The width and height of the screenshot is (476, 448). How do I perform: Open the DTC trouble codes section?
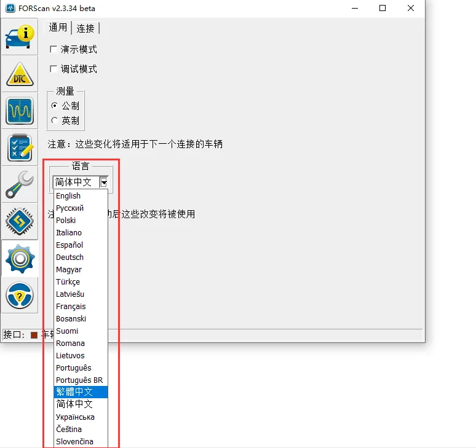20,74
